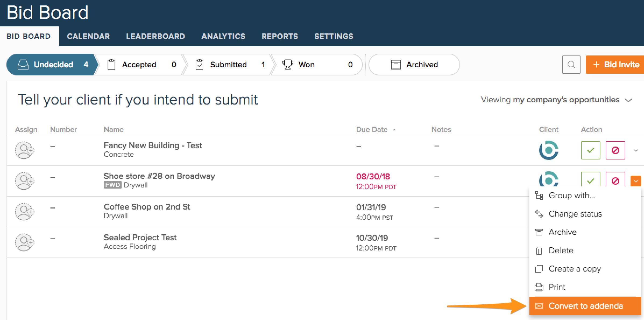The image size is (644, 320).
Task: Select Convert to addenda menu option
Action: [585, 306]
